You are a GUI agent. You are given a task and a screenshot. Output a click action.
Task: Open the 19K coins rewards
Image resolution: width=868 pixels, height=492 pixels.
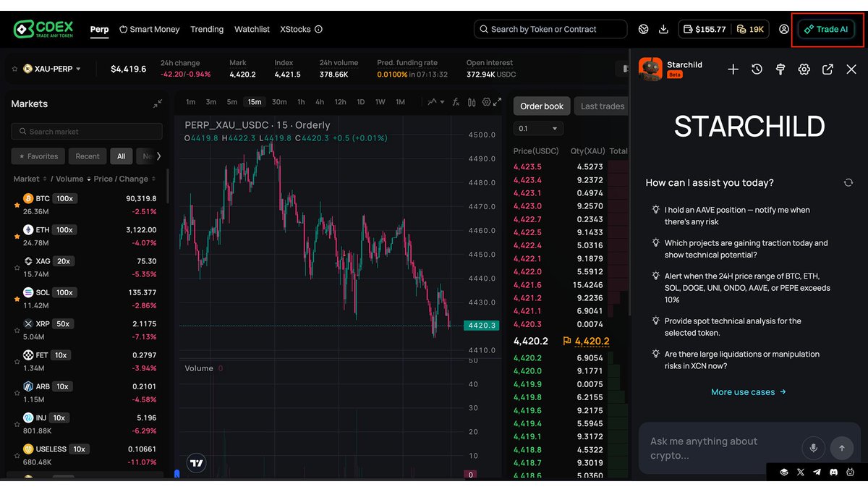coord(750,29)
